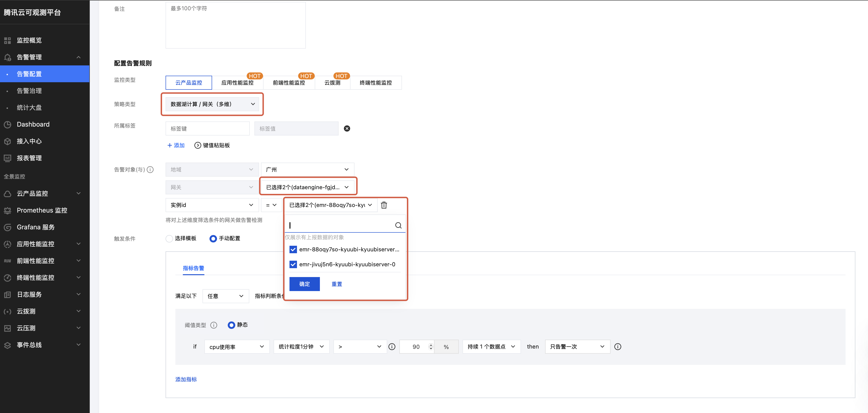Click the 报表管理 report icon

[x=7, y=158]
